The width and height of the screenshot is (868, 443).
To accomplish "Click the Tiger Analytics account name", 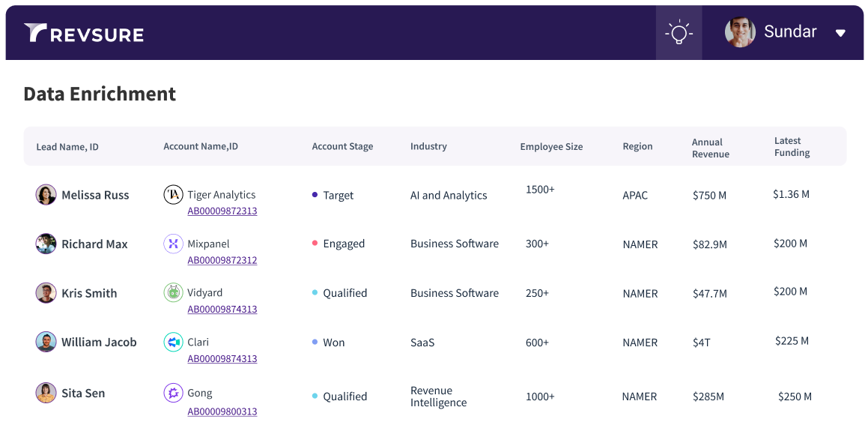I will click(222, 195).
